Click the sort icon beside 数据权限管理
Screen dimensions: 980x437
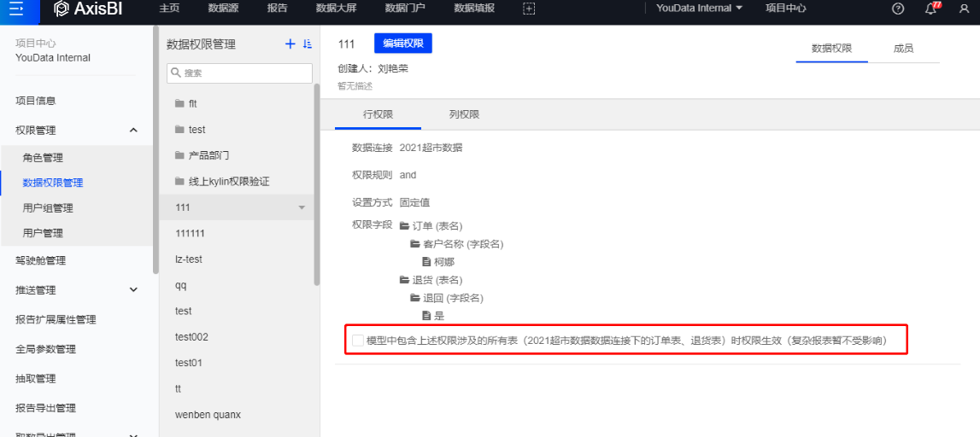tap(308, 44)
